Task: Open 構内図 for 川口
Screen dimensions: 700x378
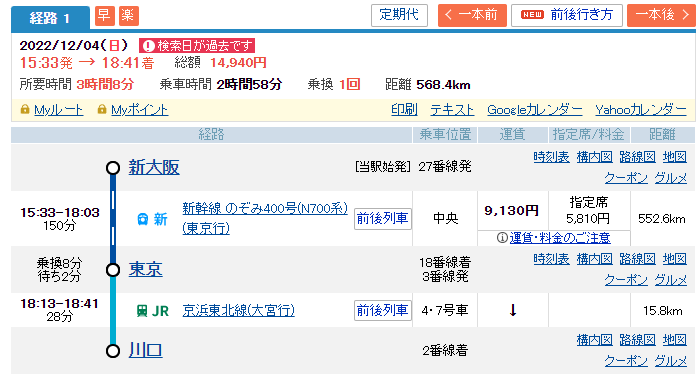Action: (595, 340)
